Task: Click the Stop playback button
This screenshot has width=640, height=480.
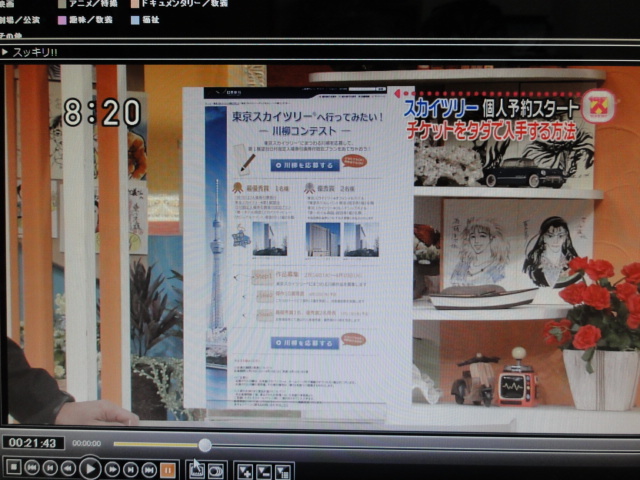Action: point(13,467)
